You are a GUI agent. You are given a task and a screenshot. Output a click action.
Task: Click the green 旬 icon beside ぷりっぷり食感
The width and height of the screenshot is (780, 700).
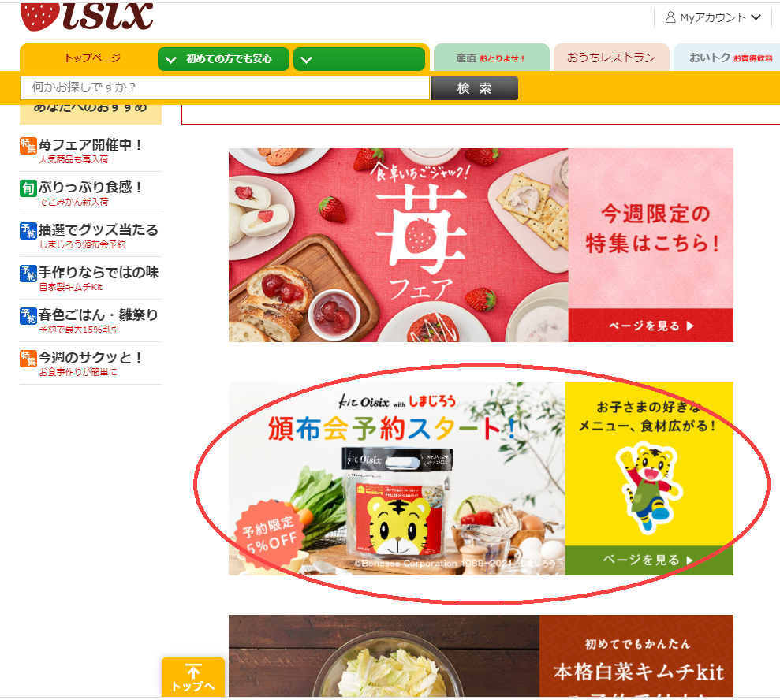coord(28,188)
